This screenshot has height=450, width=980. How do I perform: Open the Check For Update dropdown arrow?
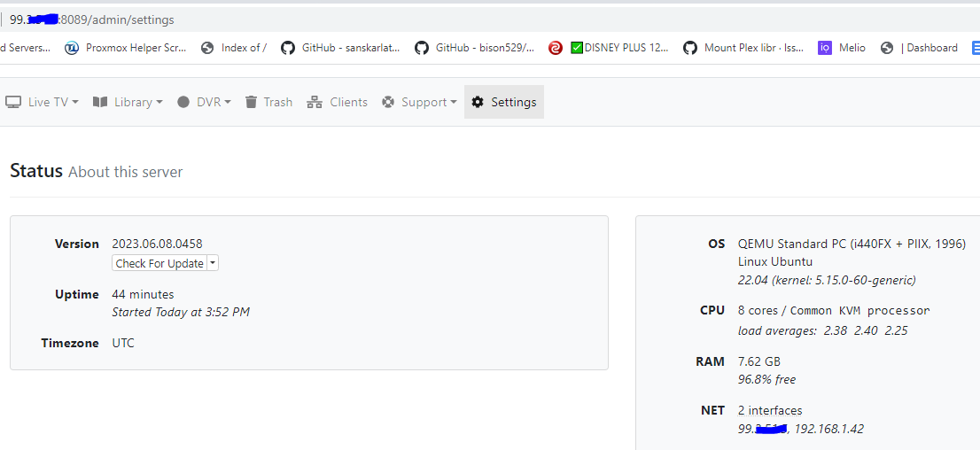tap(214, 263)
